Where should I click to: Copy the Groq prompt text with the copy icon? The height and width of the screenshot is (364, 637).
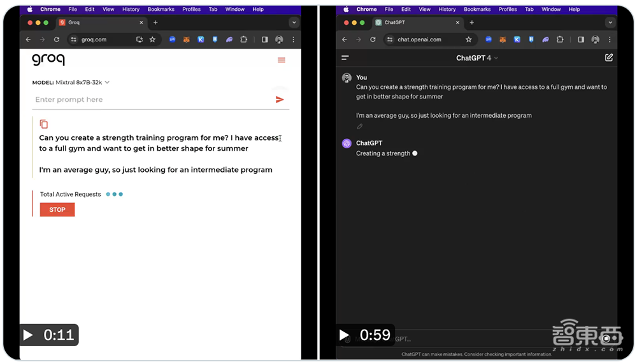(x=44, y=124)
